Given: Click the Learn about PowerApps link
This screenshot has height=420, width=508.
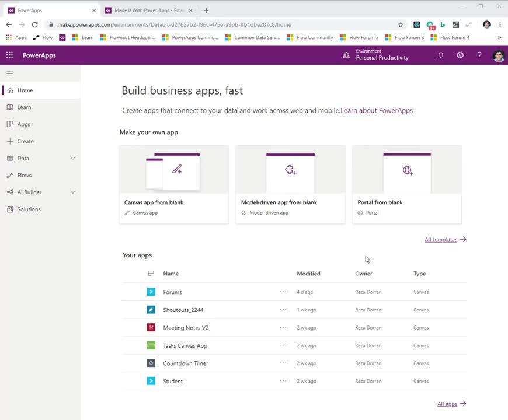Looking at the screenshot, I should pyautogui.click(x=377, y=110).
